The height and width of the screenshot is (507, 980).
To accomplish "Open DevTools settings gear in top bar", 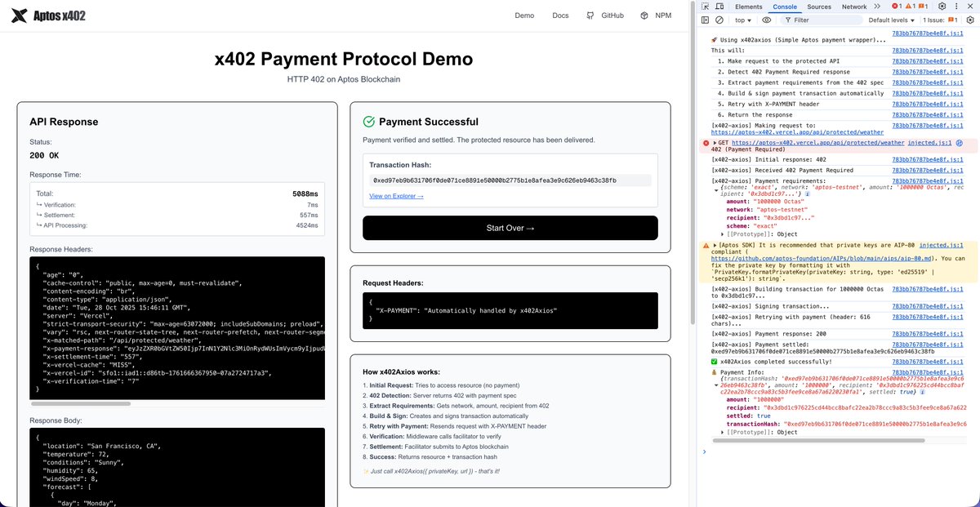I will [x=942, y=7].
